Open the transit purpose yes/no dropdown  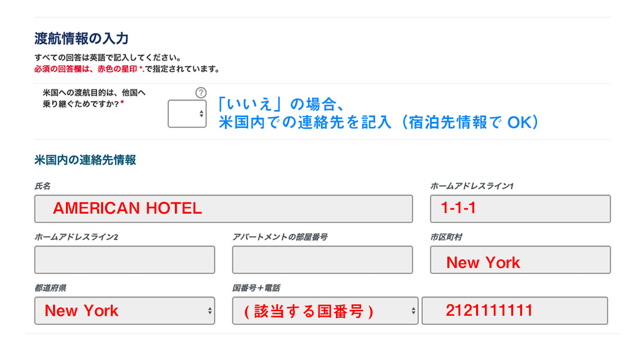click(x=187, y=114)
